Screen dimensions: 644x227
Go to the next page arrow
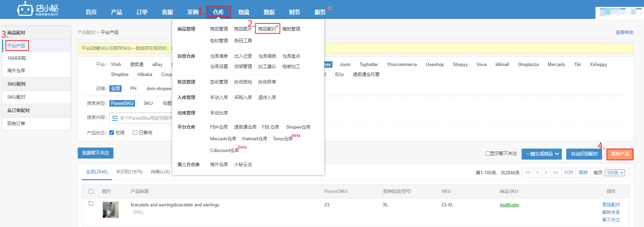pos(546,173)
